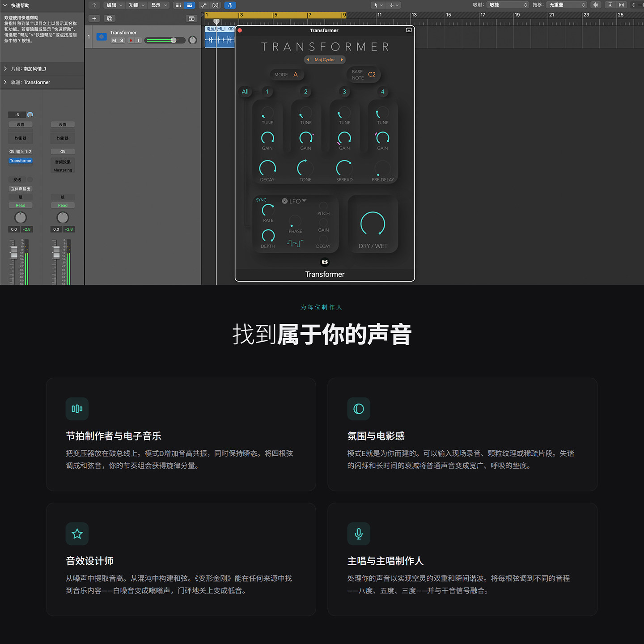Open the LFO type dropdown
Viewport: 644px width, 644px height.
pyautogui.click(x=294, y=201)
